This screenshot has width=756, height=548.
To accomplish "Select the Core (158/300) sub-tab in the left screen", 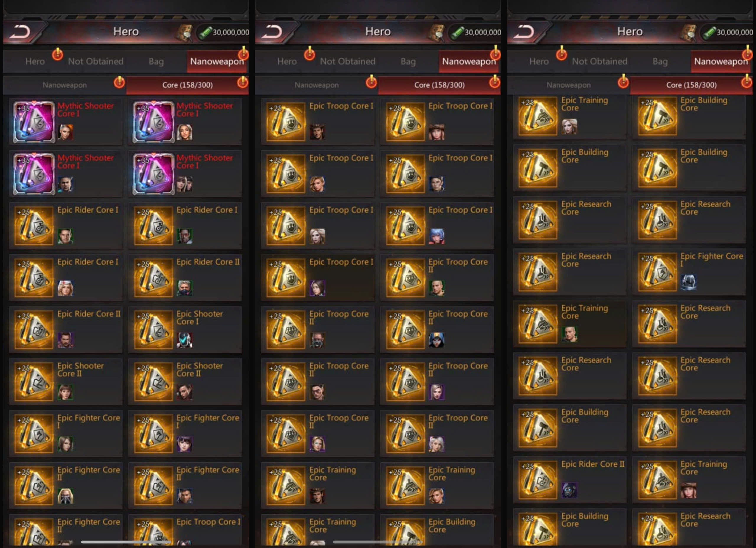I will tap(187, 85).
